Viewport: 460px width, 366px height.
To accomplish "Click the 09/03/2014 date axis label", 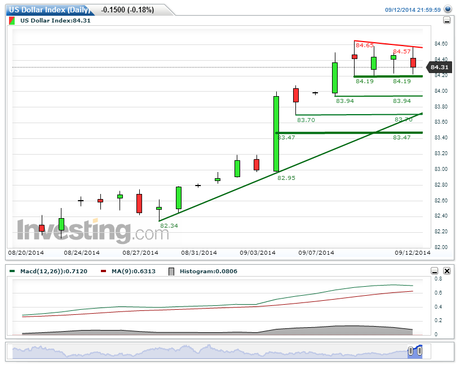I will [x=257, y=253].
